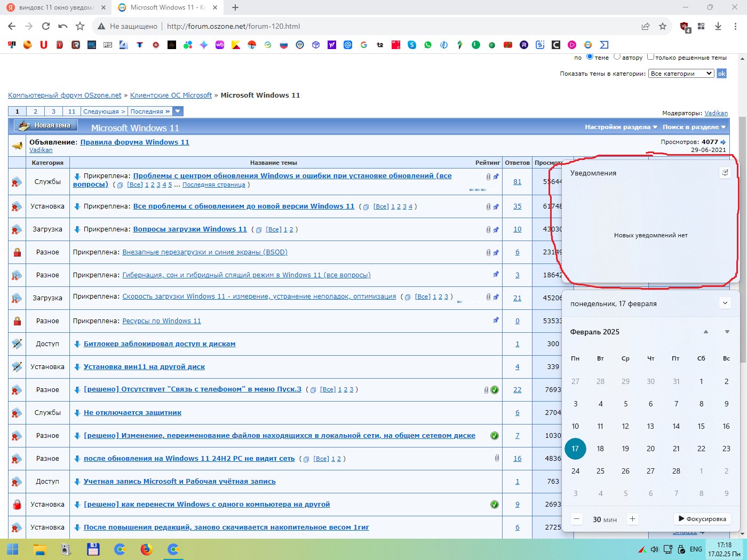Click the "Новая тема" button
Viewport: 747px width, 560px height.
tap(46, 126)
